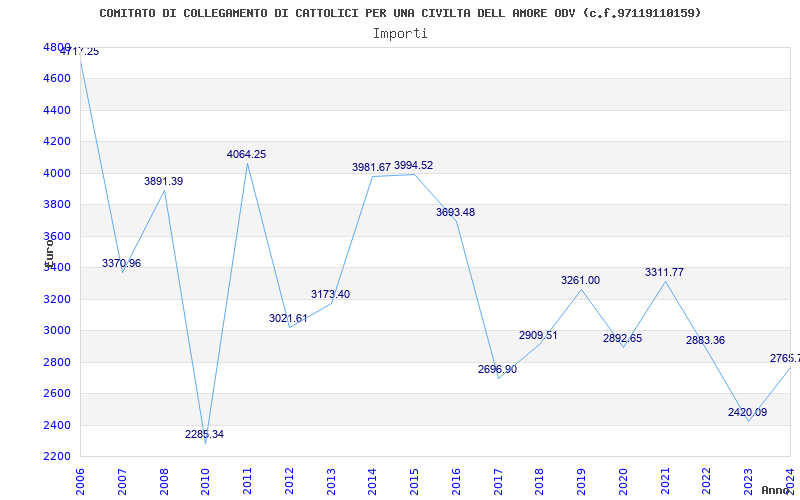The height and width of the screenshot is (500, 800).
Task: Select the 4000 y-axis tick label
Action: 57,173
